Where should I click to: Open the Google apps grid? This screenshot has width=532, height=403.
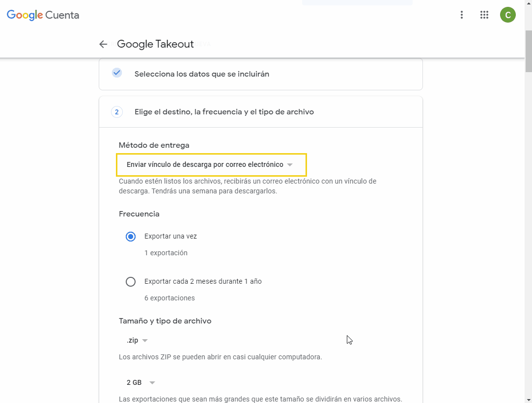pos(484,15)
